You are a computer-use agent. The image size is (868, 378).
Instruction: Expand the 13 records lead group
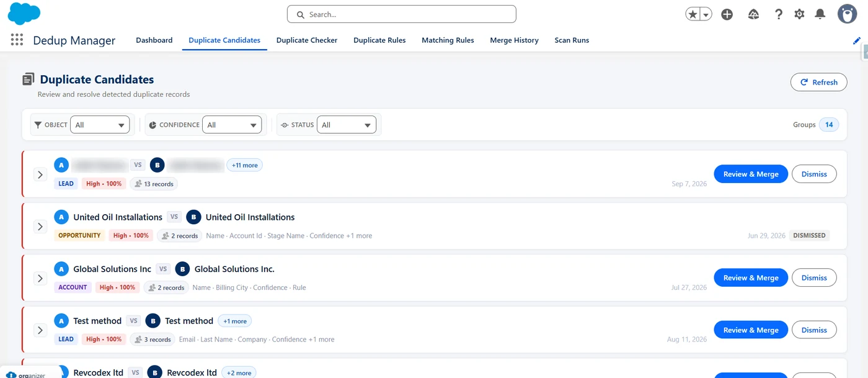(x=40, y=174)
